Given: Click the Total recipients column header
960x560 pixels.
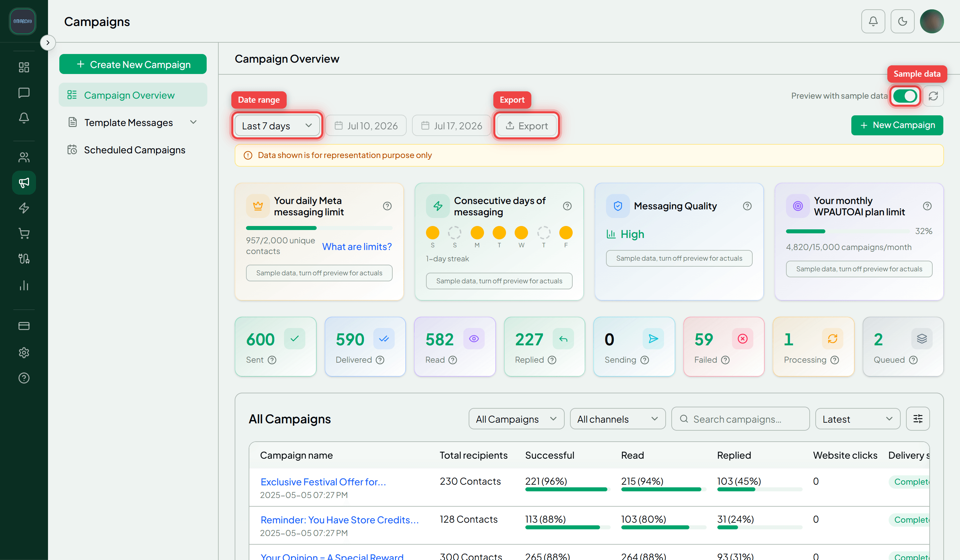Looking at the screenshot, I should (474, 455).
